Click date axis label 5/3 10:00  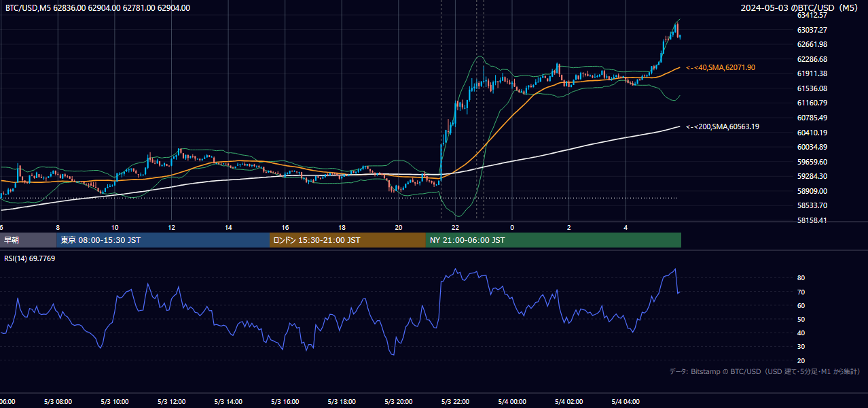click(x=114, y=401)
